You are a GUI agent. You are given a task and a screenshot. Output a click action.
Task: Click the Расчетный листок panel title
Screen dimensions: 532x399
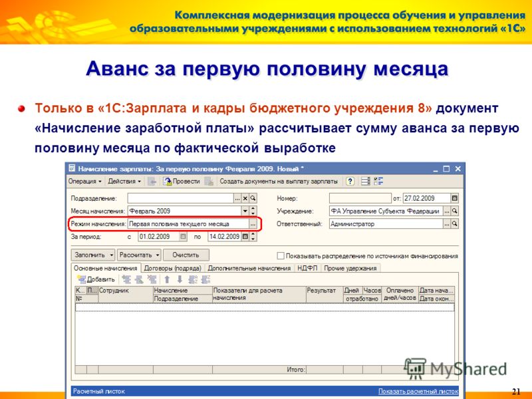[98, 391]
